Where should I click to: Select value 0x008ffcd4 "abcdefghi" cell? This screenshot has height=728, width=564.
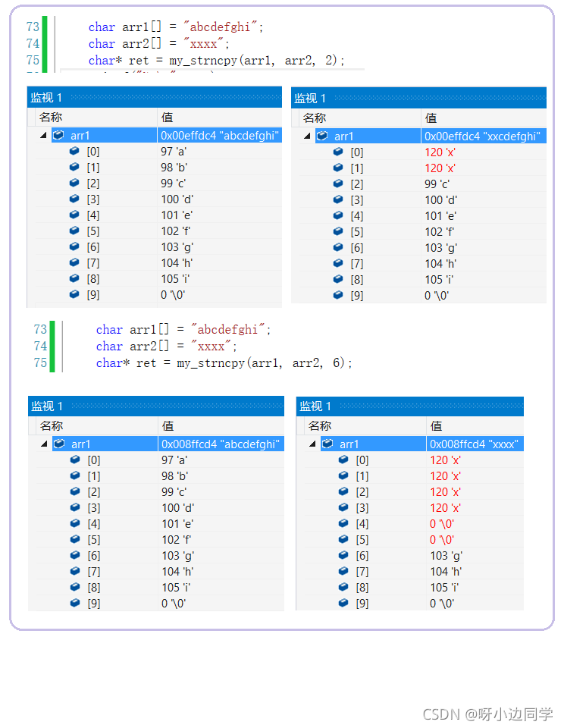(x=221, y=444)
